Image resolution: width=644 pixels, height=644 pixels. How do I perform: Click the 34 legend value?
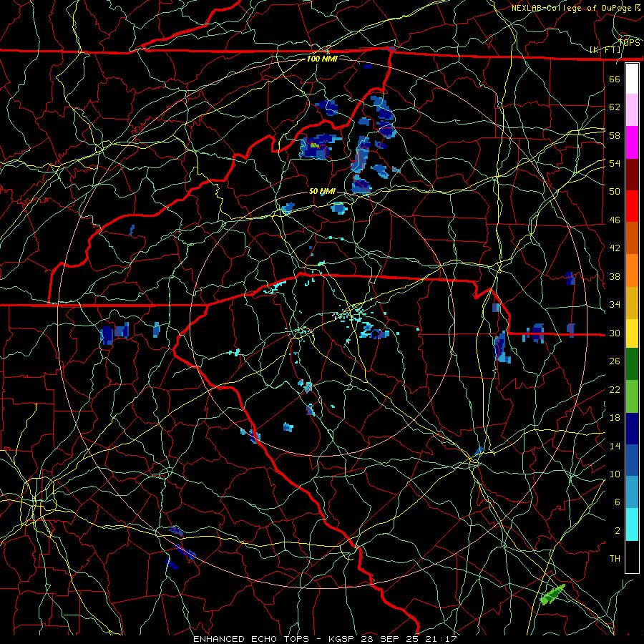pyautogui.click(x=615, y=305)
